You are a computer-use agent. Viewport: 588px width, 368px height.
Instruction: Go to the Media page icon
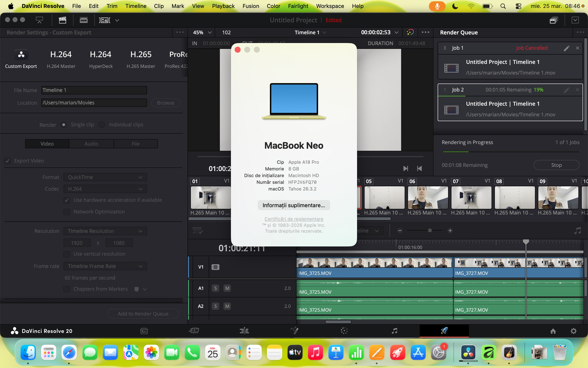click(x=144, y=331)
